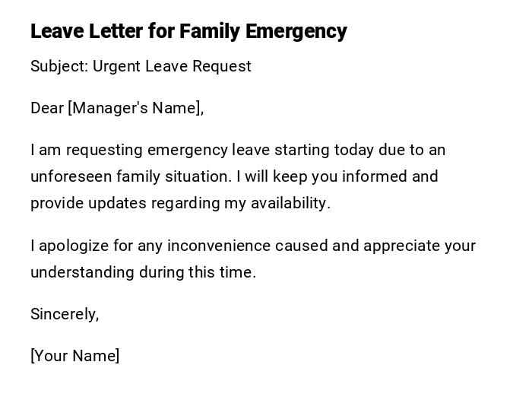Click the 'Sincerely,' closing line

coord(65,314)
